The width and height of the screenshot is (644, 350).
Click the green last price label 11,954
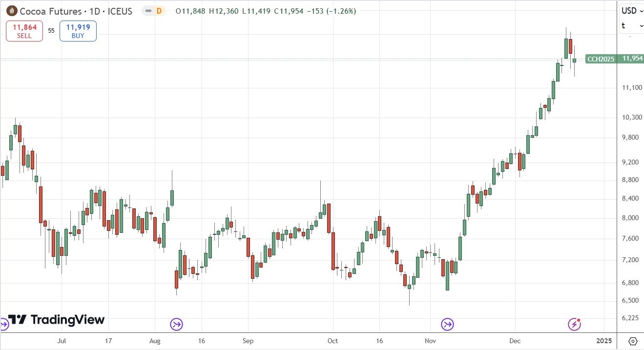pyautogui.click(x=631, y=59)
